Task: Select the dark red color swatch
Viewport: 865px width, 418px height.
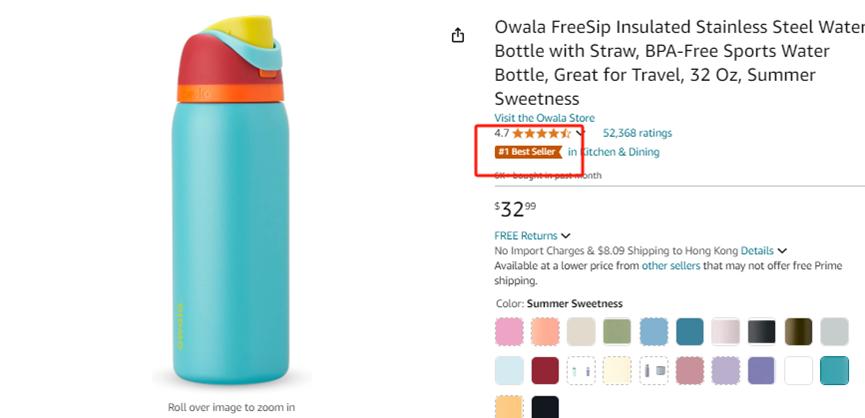Action: [x=545, y=370]
